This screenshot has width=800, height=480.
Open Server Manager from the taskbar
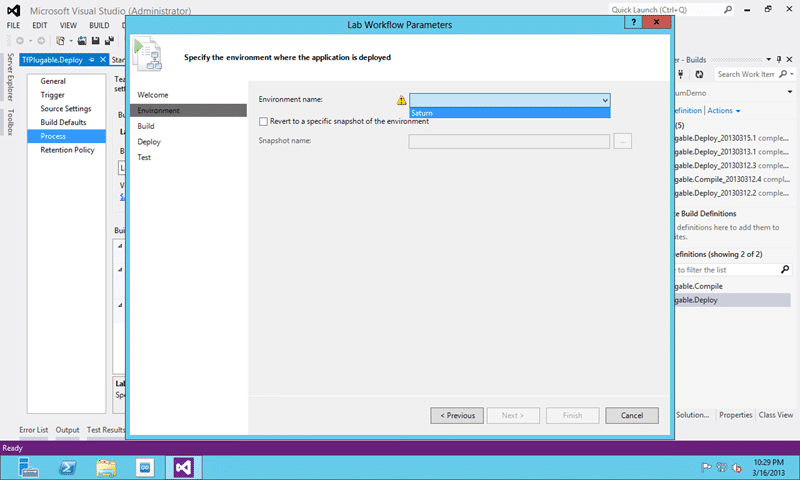click(x=28, y=467)
